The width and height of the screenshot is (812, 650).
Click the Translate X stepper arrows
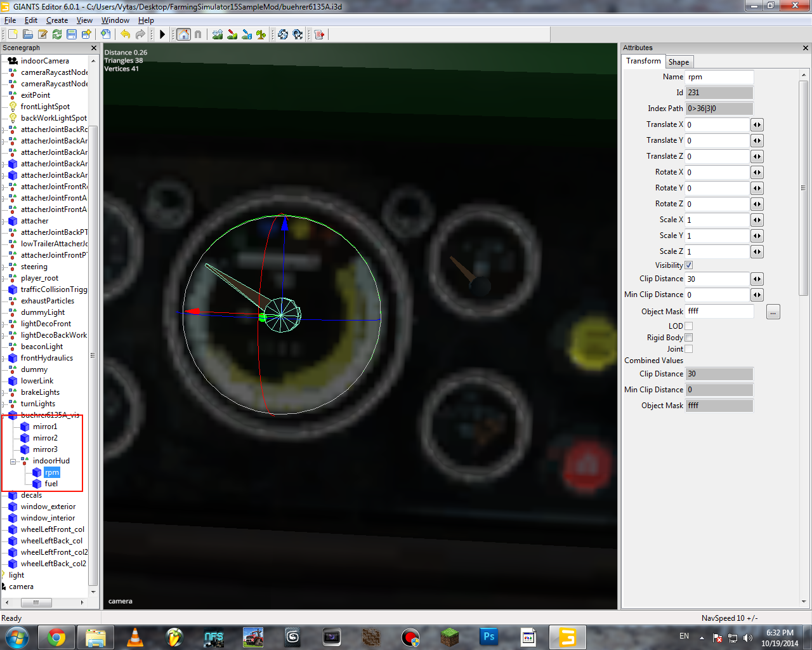pos(757,125)
